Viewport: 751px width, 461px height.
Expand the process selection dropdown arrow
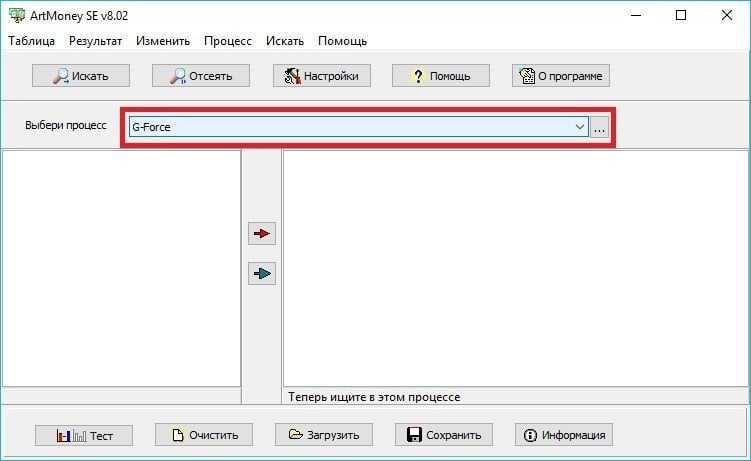pos(580,127)
